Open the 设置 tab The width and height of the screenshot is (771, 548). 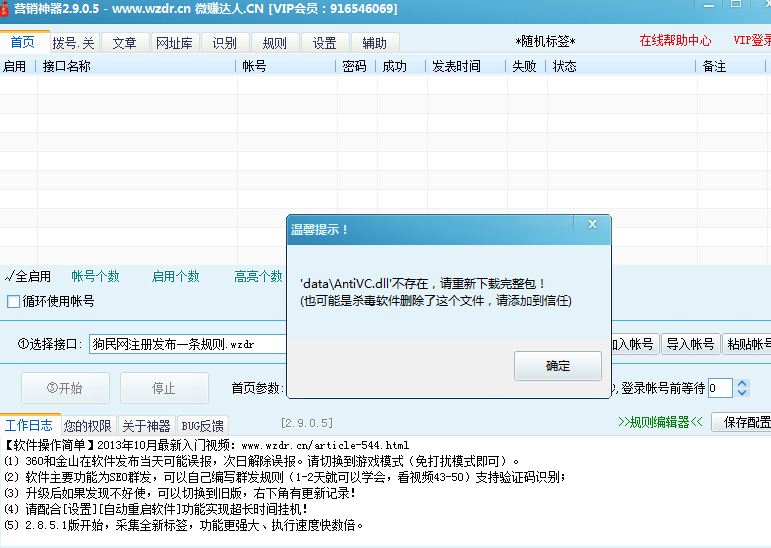click(324, 43)
